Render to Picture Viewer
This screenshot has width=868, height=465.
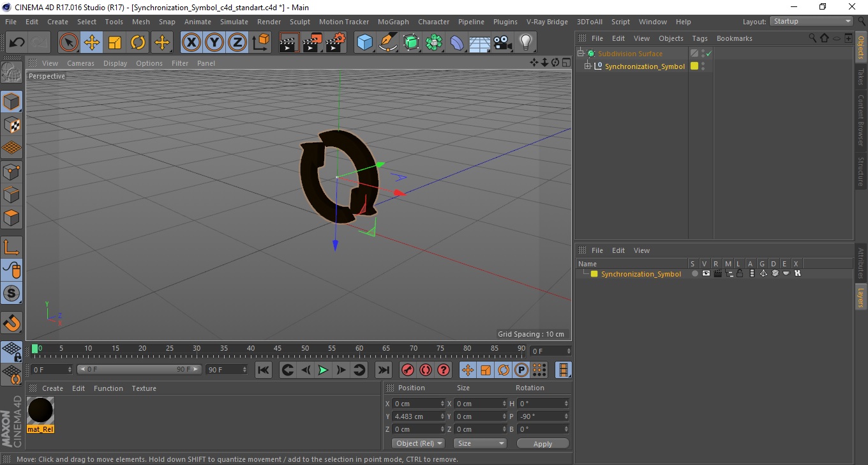(x=312, y=43)
